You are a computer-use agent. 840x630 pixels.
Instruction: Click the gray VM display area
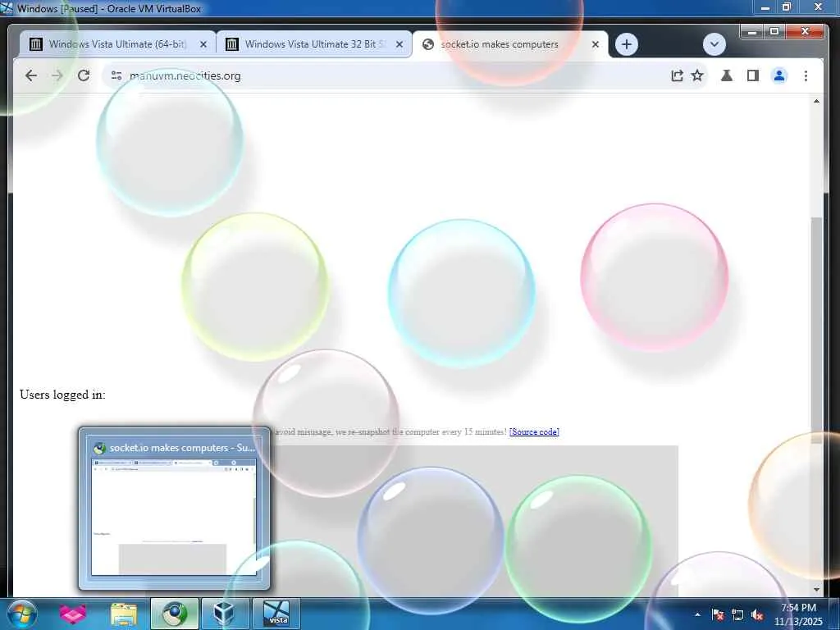tap(412, 521)
